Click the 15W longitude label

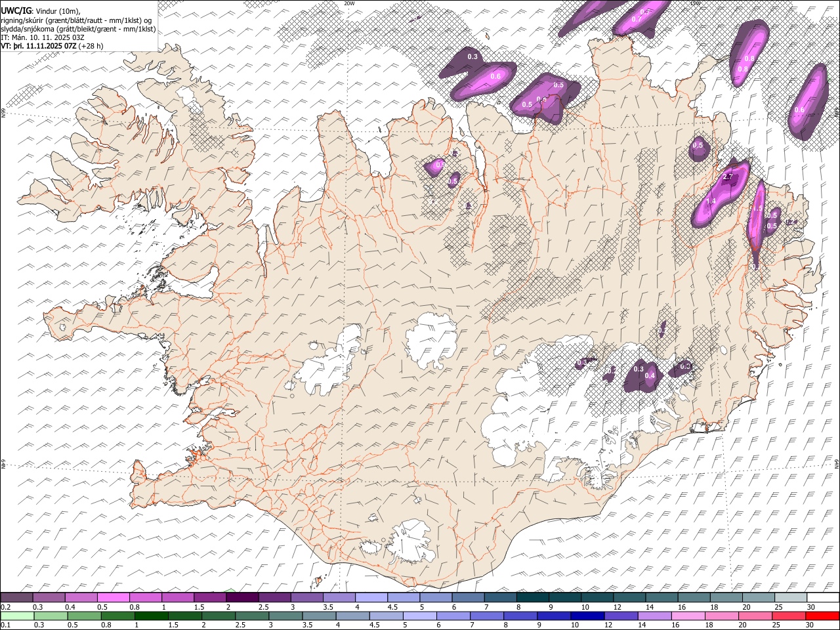[695, 3]
